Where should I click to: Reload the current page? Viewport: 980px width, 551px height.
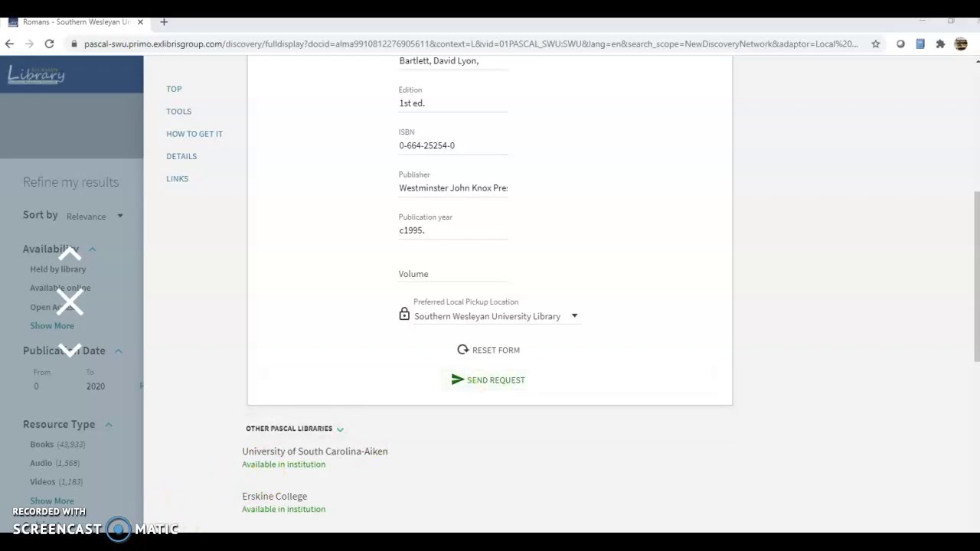click(49, 44)
